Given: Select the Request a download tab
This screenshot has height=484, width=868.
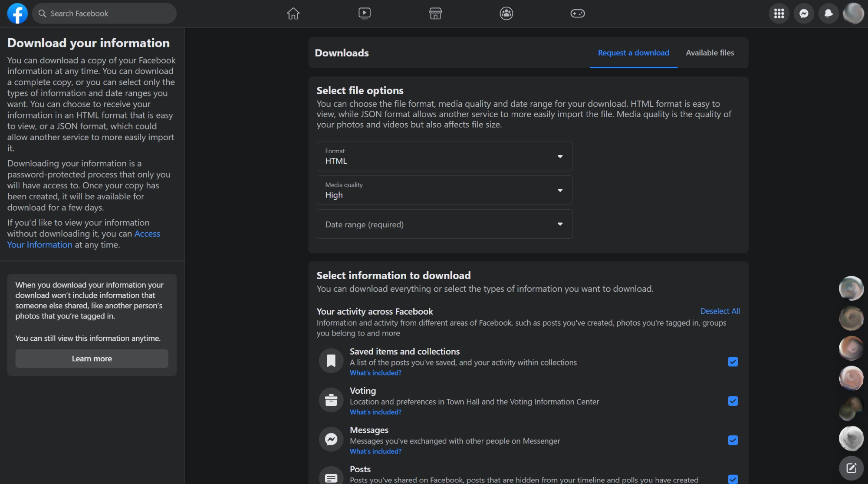Looking at the screenshot, I should pos(633,53).
